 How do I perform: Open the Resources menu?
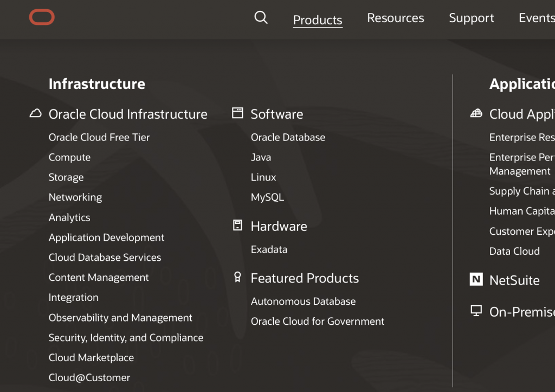coord(396,18)
